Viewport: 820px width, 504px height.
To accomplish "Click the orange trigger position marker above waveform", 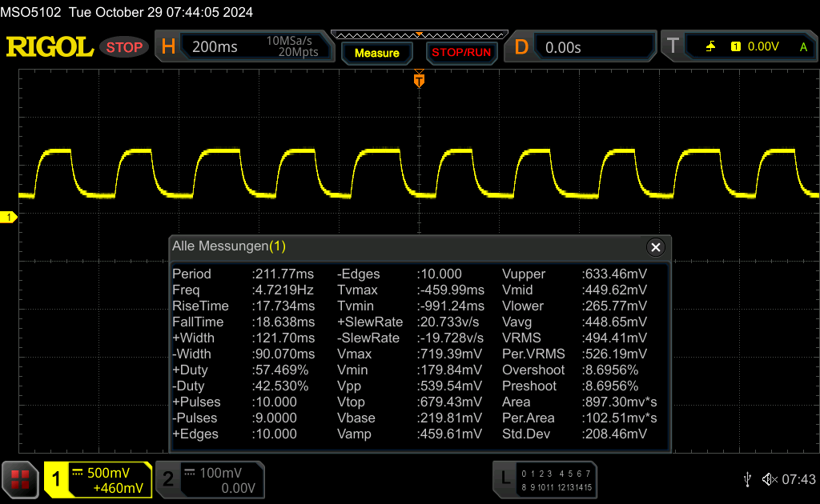I will [418, 80].
